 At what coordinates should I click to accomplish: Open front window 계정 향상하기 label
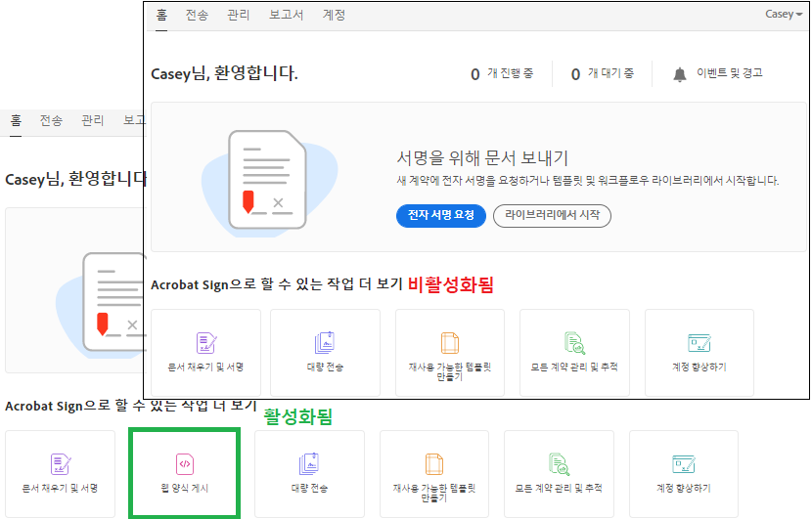[x=699, y=367]
